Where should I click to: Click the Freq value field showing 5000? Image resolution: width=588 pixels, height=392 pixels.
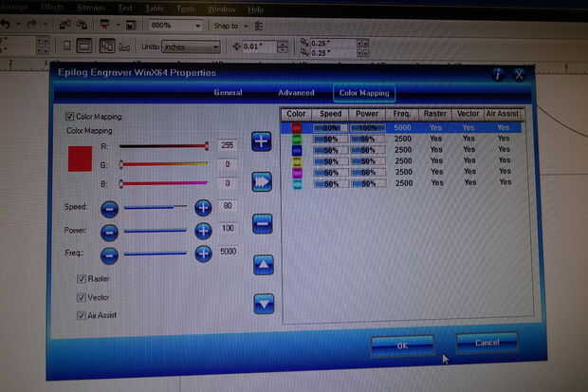(228, 252)
